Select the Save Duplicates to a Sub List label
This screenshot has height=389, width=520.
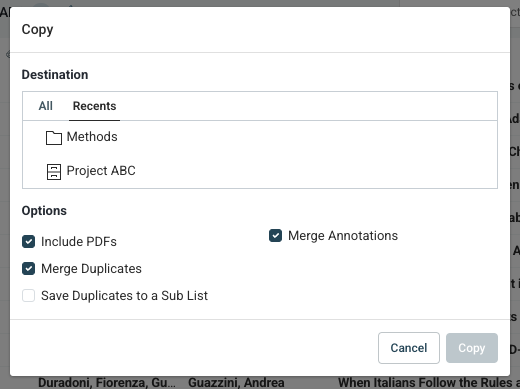pos(124,296)
